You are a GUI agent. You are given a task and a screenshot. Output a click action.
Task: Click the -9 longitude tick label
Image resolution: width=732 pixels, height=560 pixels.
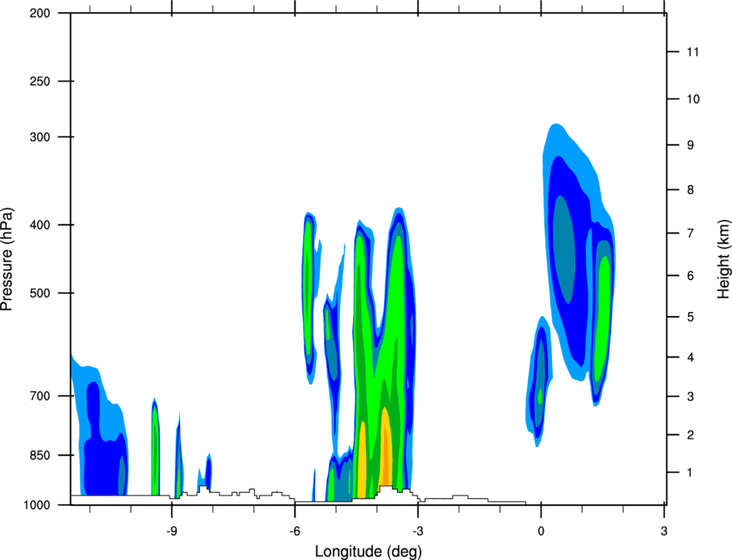pos(171,531)
